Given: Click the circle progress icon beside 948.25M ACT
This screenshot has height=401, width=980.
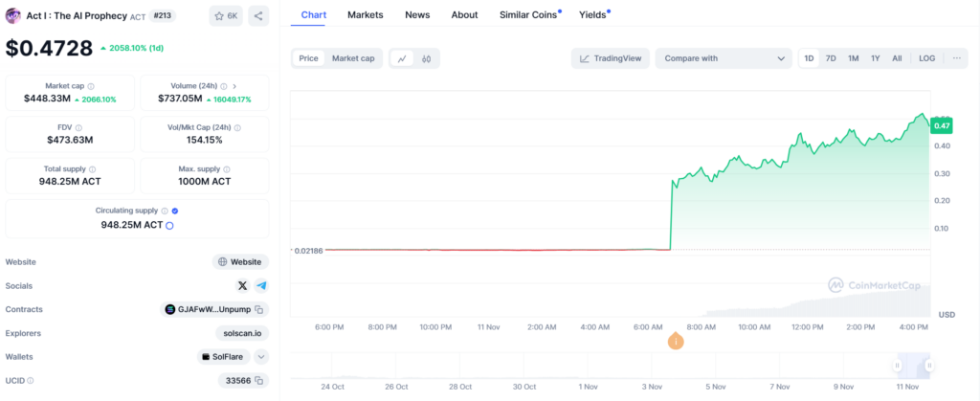Looking at the screenshot, I should click(169, 226).
